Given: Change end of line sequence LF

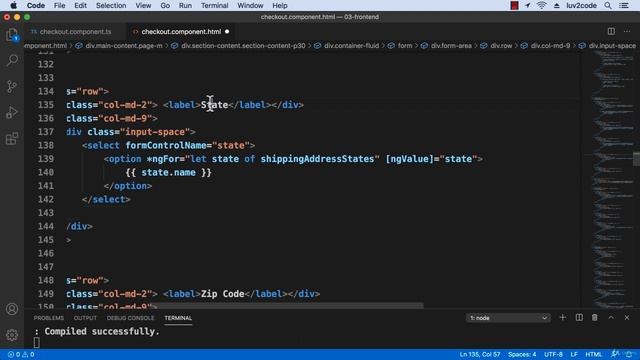Looking at the screenshot, I should pyautogui.click(x=574, y=354).
